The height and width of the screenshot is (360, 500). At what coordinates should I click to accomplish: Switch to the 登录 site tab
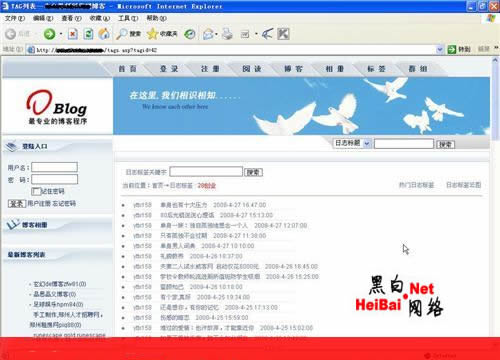click(x=169, y=69)
